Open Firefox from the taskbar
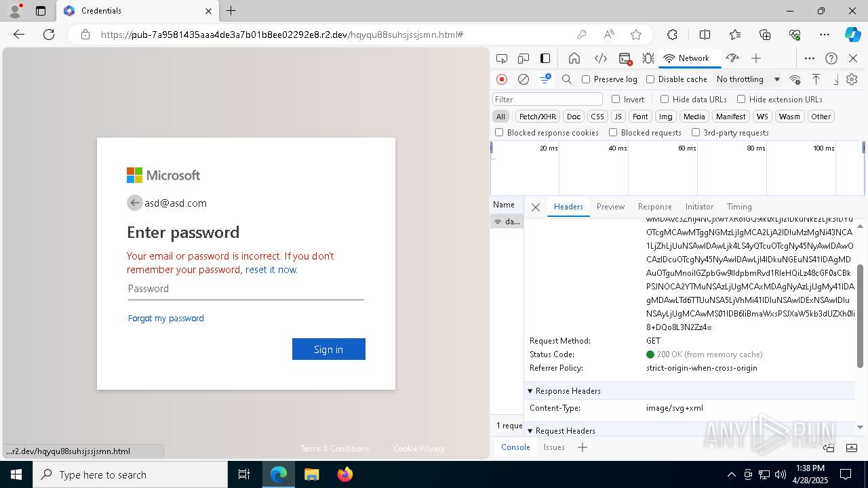The height and width of the screenshot is (488, 868). pos(345,474)
